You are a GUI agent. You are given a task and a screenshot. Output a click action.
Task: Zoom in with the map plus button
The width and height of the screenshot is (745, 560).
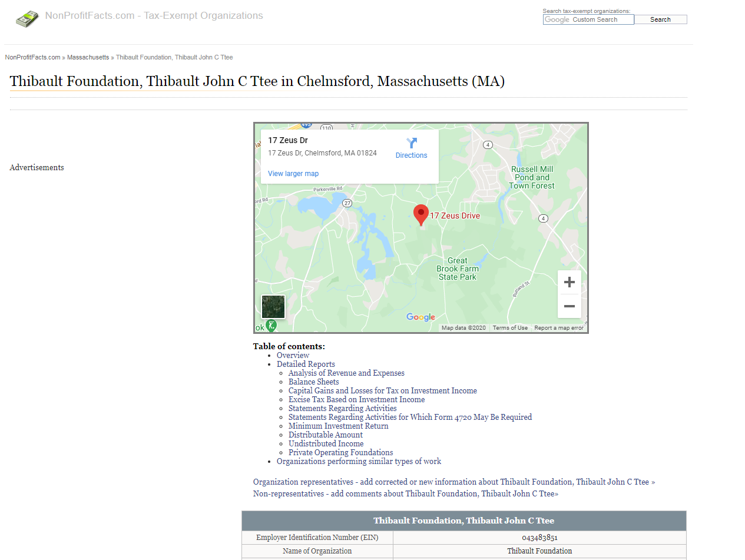pyautogui.click(x=569, y=282)
